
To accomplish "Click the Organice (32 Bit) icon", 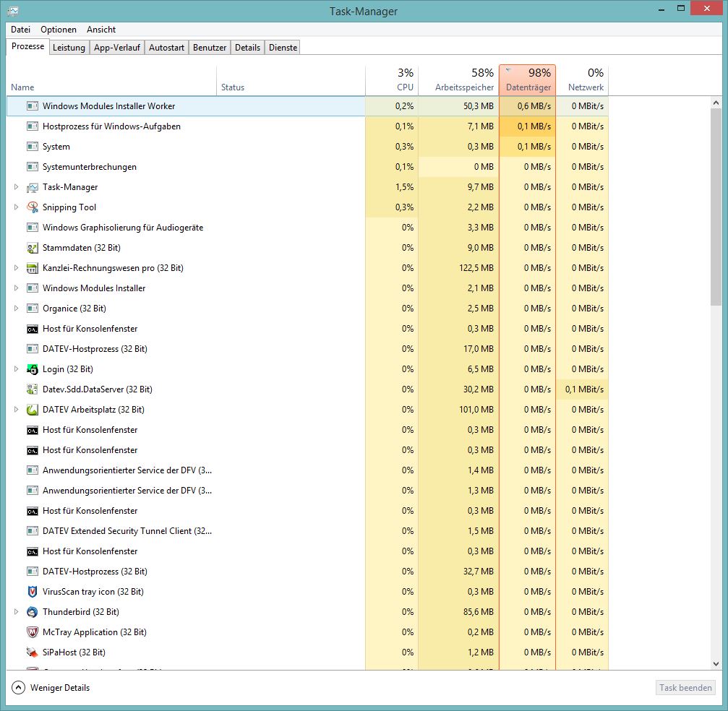I will pos(32,308).
